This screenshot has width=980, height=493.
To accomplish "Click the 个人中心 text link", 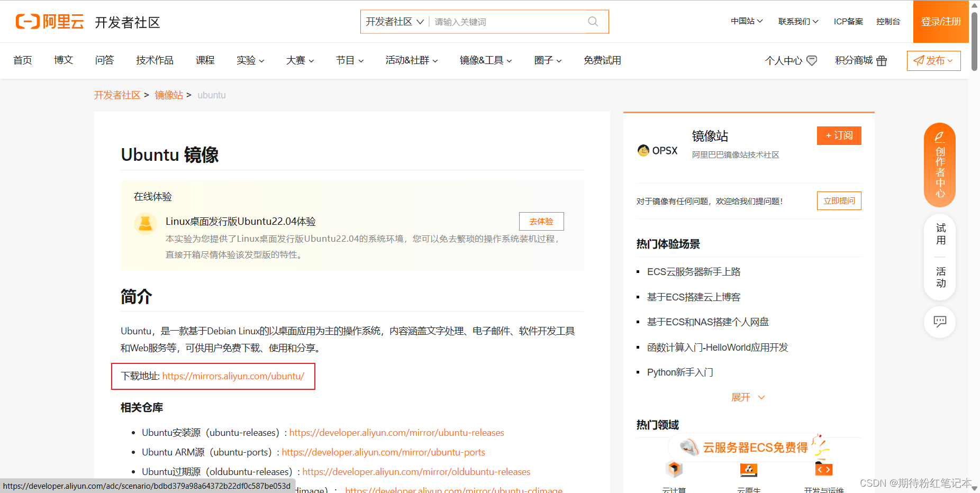I will click(x=784, y=61).
